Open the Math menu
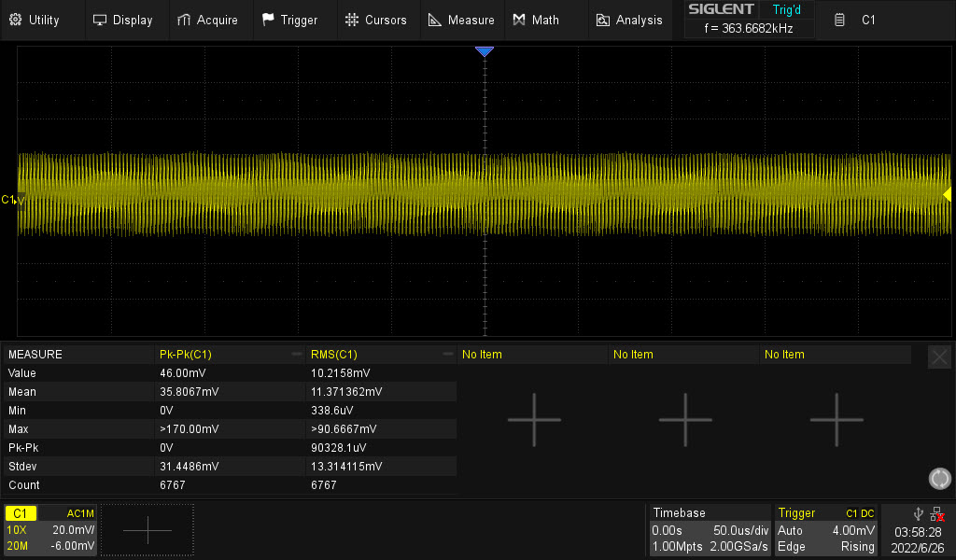 (536, 20)
